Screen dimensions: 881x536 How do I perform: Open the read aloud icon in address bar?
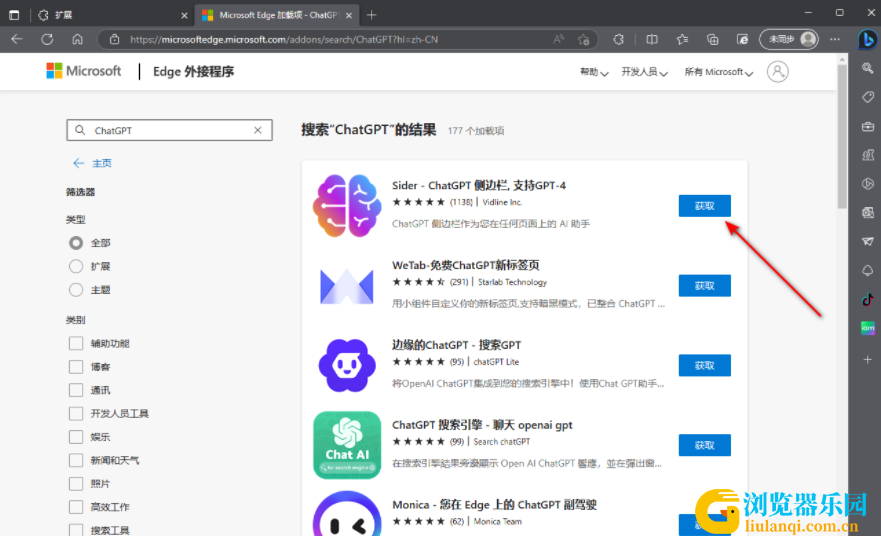(x=558, y=39)
